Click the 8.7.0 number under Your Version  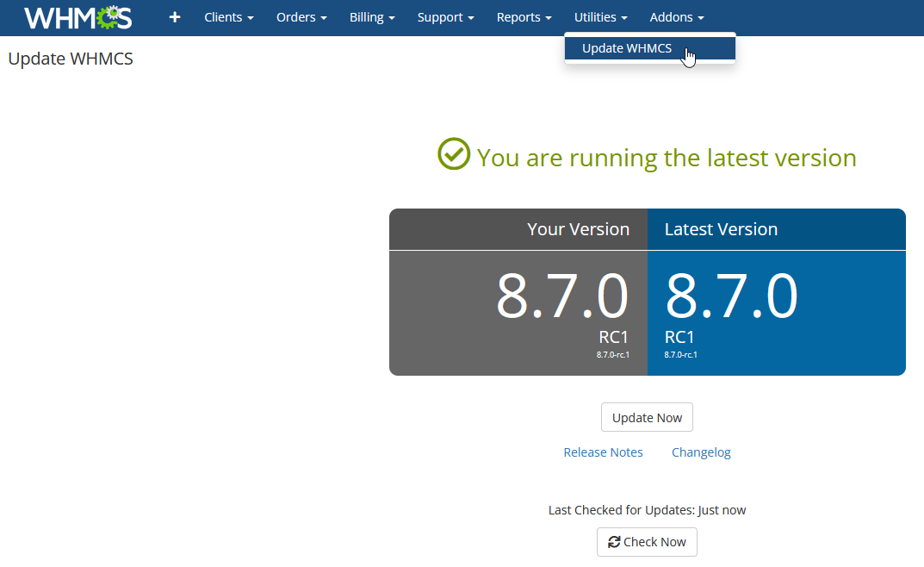pyautogui.click(x=562, y=296)
